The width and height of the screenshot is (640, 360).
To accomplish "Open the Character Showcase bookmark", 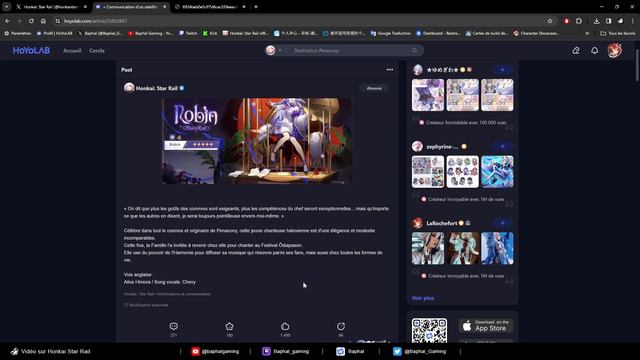I will 536,33.
